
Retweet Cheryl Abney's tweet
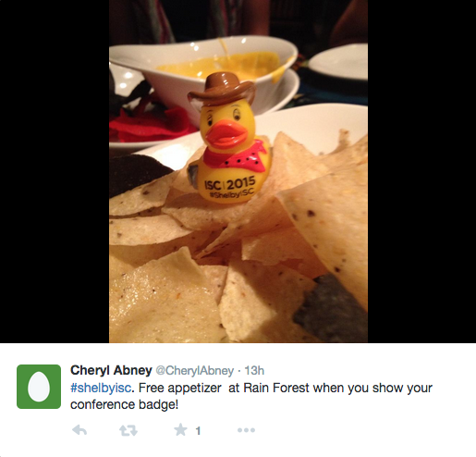(x=128, y=430)
